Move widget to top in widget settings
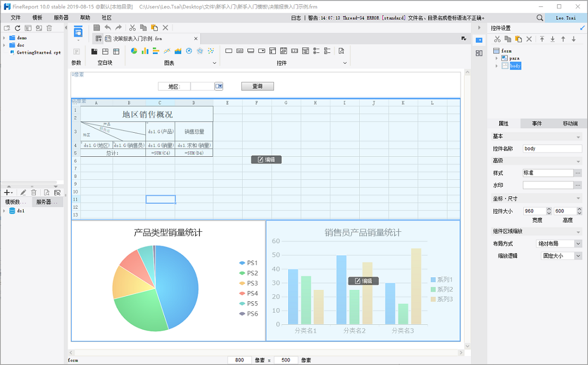This screenshot has height=365, width=588. click(x=542, y=39)
